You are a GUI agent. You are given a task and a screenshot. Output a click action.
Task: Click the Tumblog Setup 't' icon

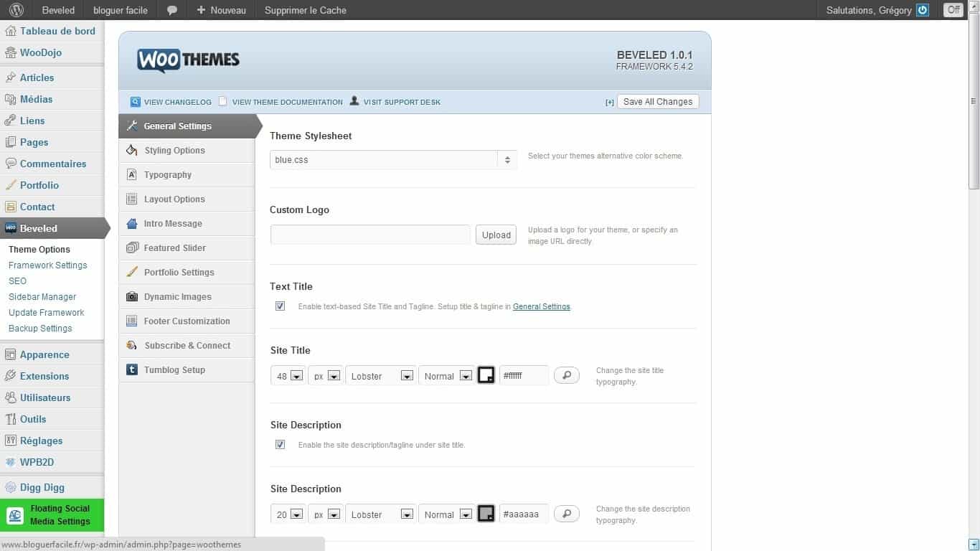[x=132, y=369]
